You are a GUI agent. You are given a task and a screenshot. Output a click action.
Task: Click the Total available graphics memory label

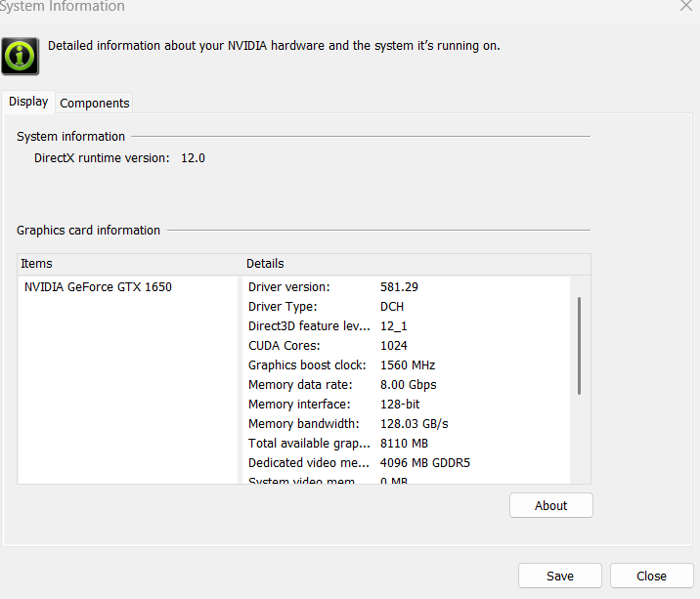pos(309,444)
